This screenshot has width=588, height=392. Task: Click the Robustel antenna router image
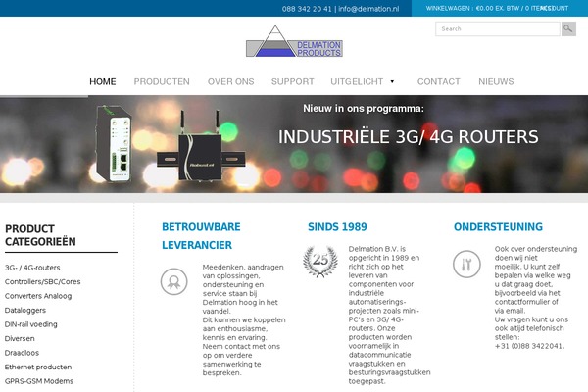click(201, 146)
